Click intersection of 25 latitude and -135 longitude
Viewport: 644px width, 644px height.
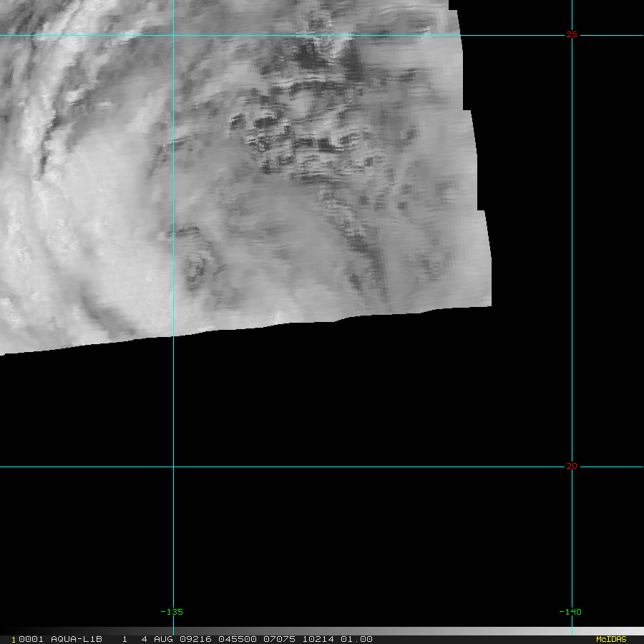pyautogui.click(x=173, y=35)
